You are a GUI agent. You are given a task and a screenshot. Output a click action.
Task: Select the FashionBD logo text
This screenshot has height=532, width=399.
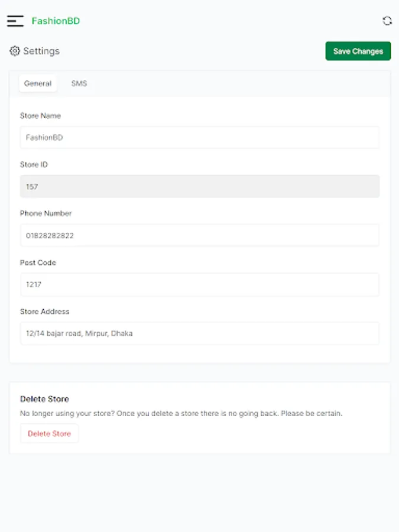(x=57, y=21)
